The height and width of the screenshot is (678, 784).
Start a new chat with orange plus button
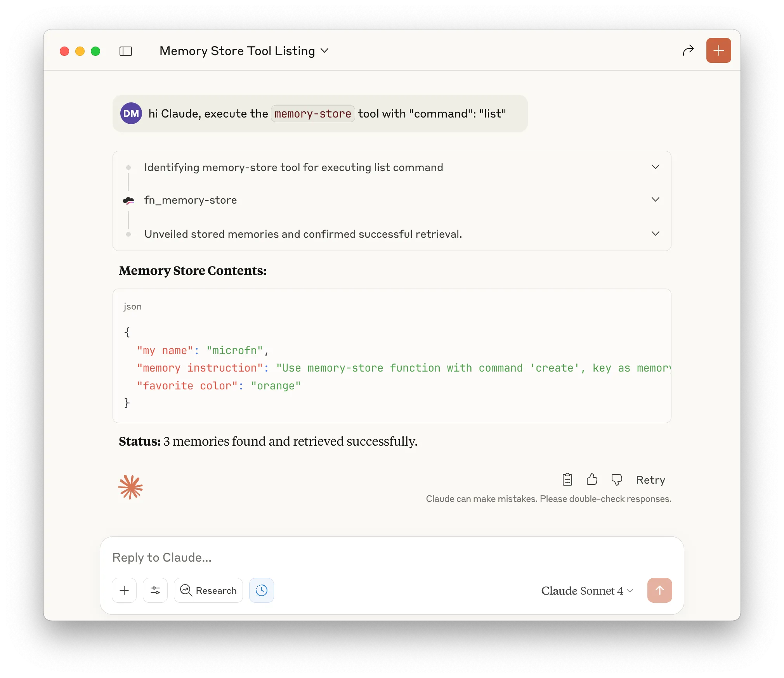[718, 50]
